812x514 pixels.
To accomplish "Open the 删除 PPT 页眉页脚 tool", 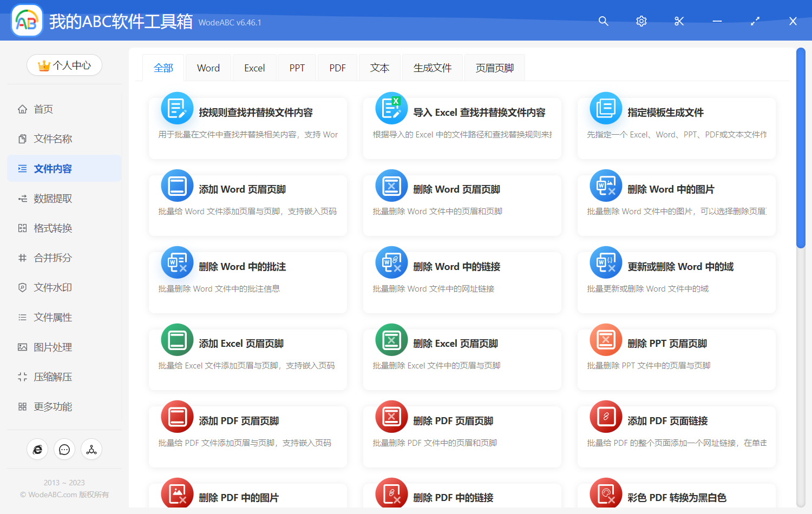I will (x=676, y=359).
